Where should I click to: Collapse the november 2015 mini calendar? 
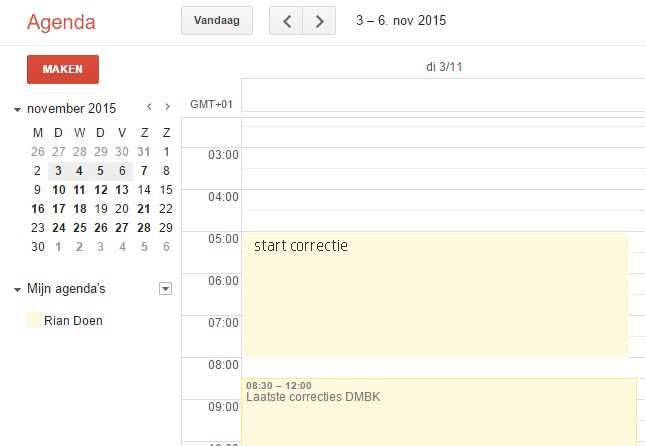pos(18,109)
